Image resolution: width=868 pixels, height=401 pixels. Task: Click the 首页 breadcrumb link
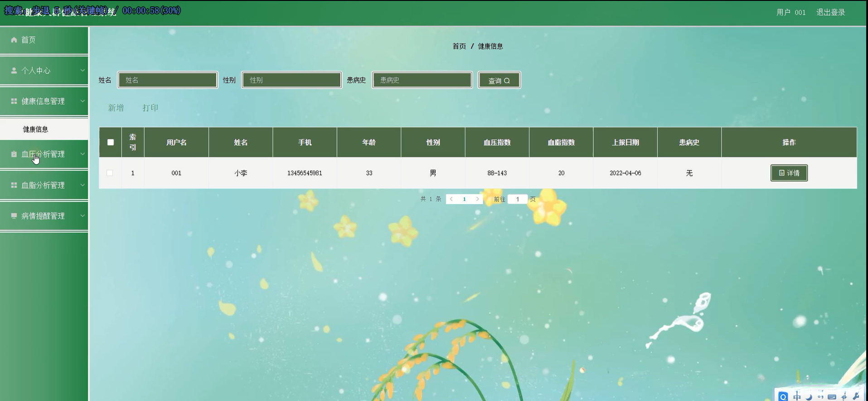(459, 46)
